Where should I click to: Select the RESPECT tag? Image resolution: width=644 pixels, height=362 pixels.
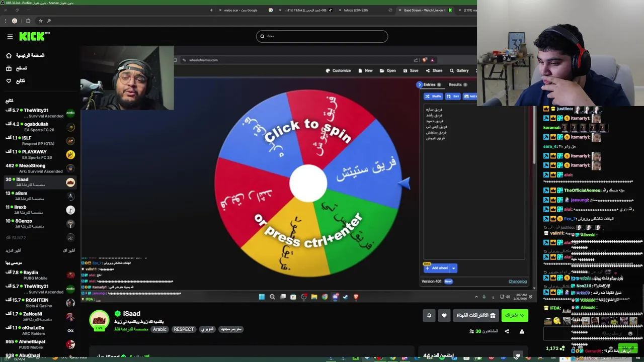point(184,329)
